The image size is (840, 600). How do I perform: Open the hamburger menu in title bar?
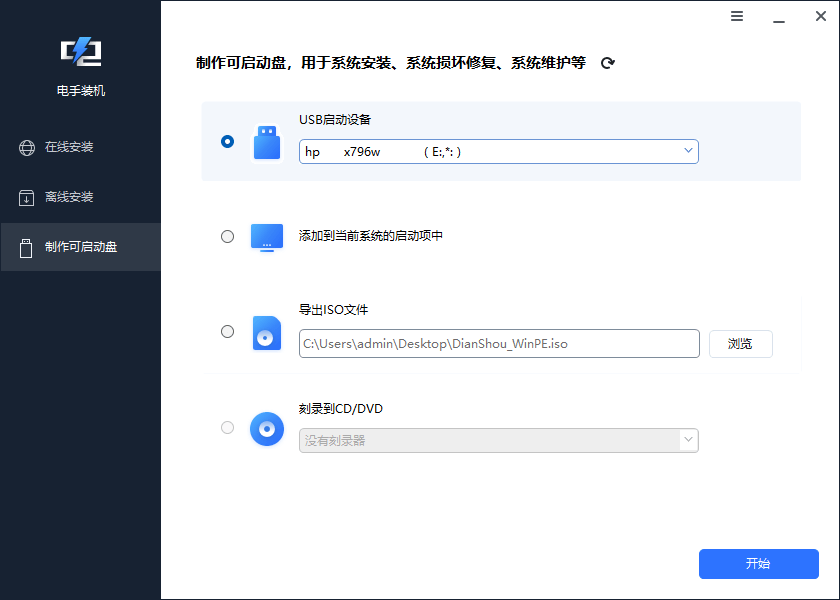coord(737,16)
